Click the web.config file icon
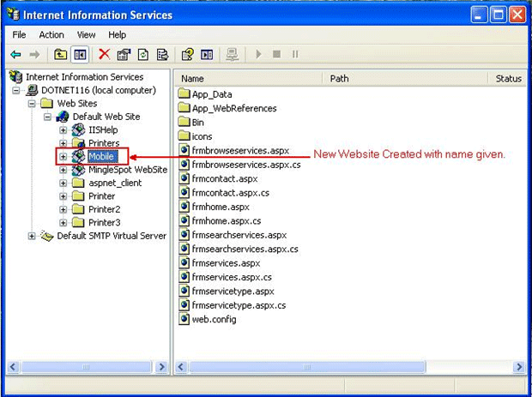 click(x=184, y=319)
